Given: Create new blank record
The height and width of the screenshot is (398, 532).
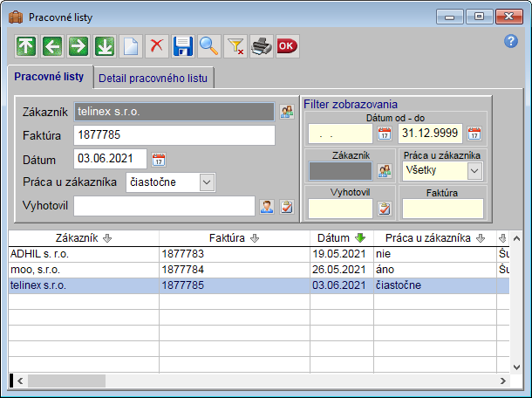Looking at the screenshot, I should pyautogui.click(x=130, y=46).
